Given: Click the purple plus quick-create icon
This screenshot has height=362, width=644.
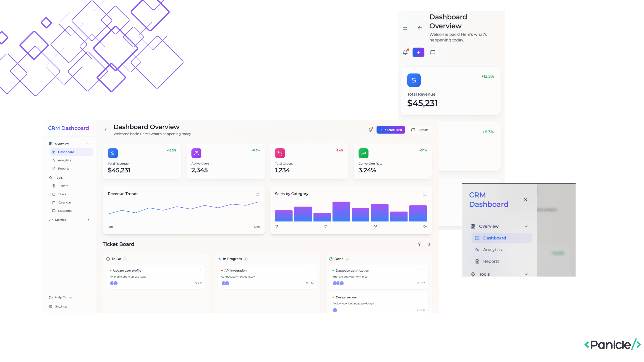Looking at the screenshot, I should point(418,52).
